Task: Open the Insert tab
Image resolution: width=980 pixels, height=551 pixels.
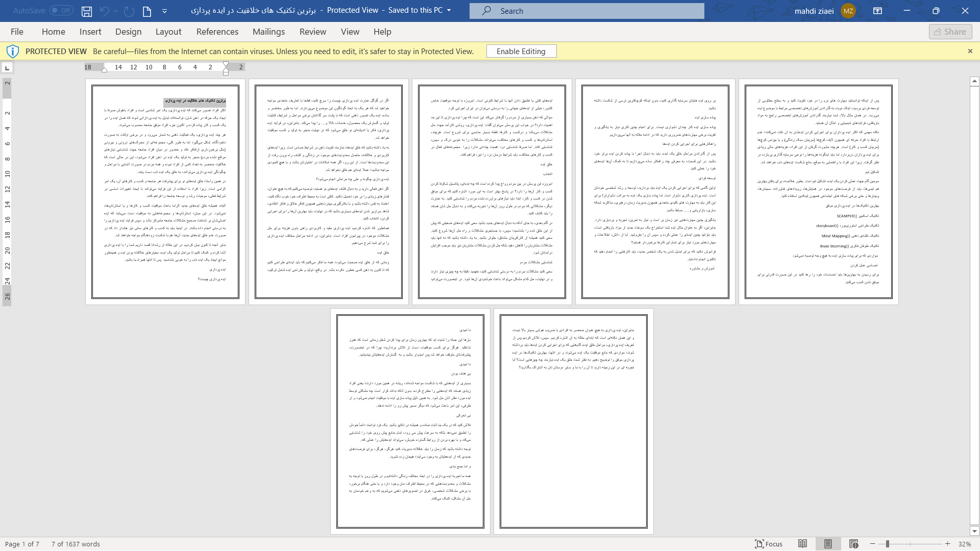Action: pos(90,32)
